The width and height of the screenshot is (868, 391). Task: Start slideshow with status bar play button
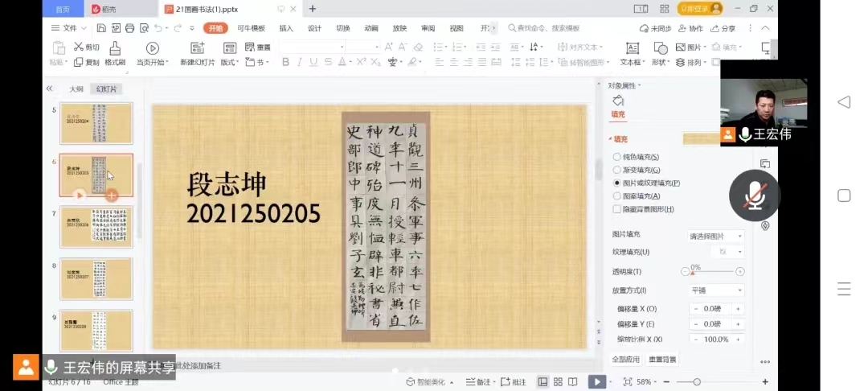tap(596, 381)
